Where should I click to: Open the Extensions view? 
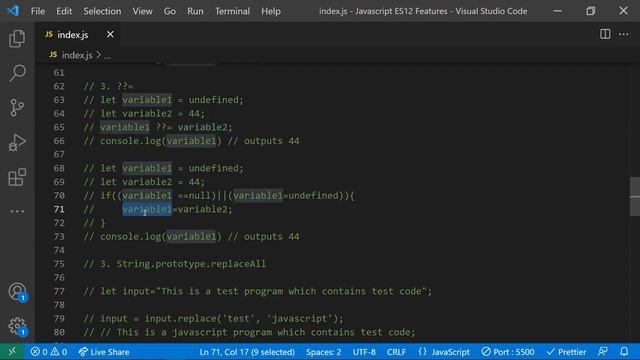click(17, 177)
